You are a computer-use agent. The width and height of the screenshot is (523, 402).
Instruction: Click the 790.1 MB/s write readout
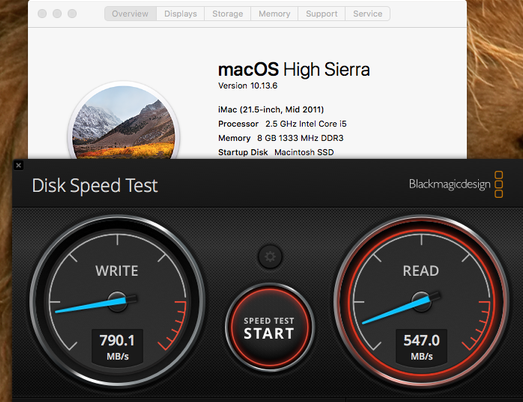coord(117,346)
